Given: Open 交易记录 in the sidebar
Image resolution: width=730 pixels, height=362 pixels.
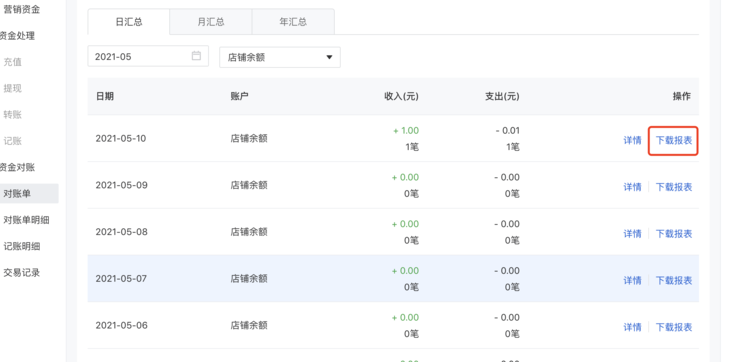Looking at the screenshot, I should point(21,273).
